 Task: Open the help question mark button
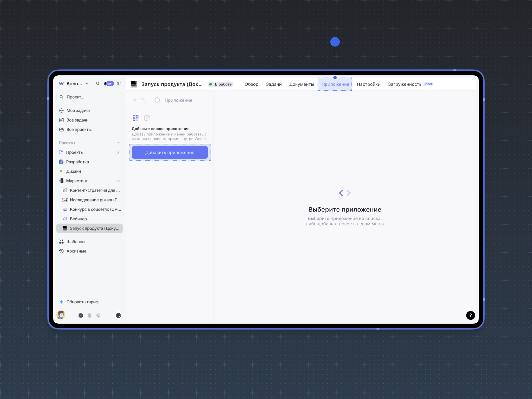(471, 315)
